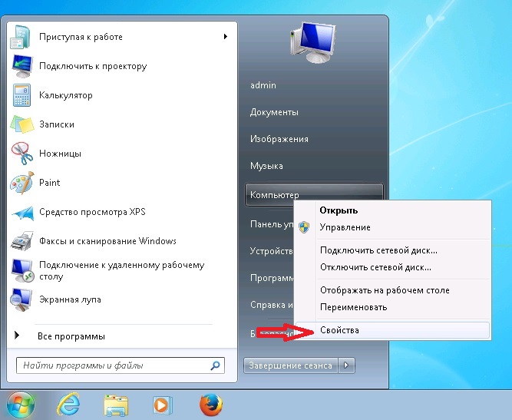Click the Windows Start orb button
This screenshot has height=420, width=512.
[x=21, y=405]
